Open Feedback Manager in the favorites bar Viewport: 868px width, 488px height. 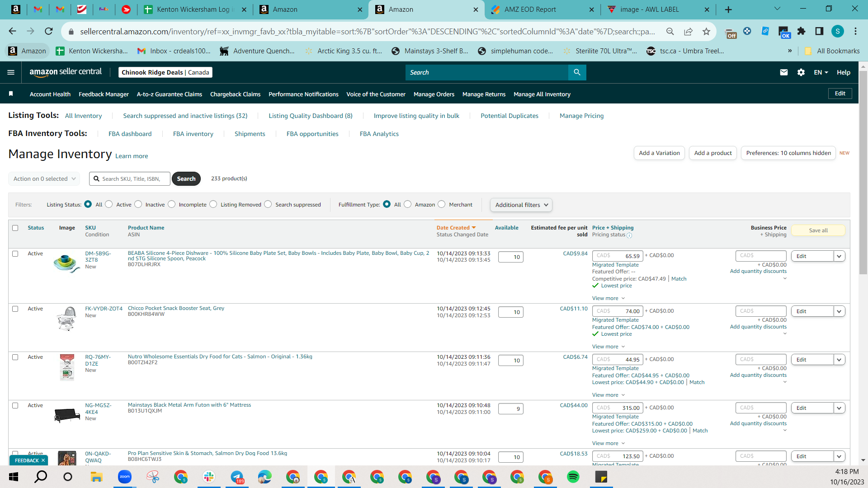(x=104, y=94)
